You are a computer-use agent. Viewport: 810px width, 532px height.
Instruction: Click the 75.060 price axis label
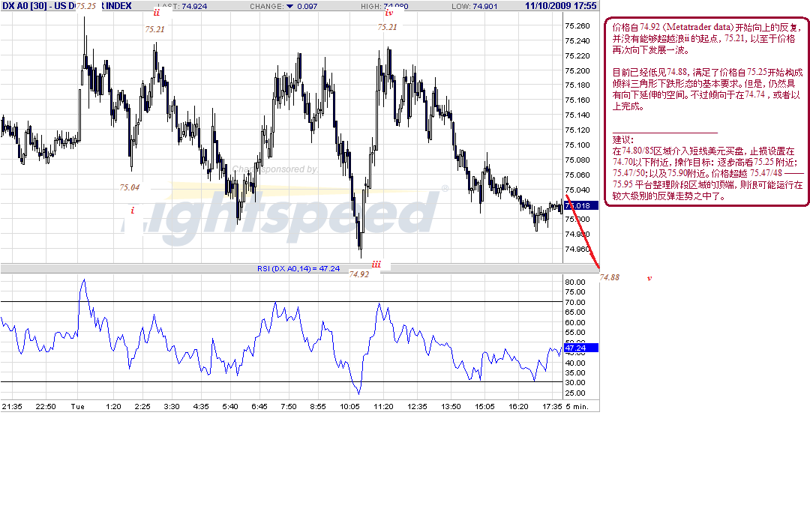tap(577, 175)
